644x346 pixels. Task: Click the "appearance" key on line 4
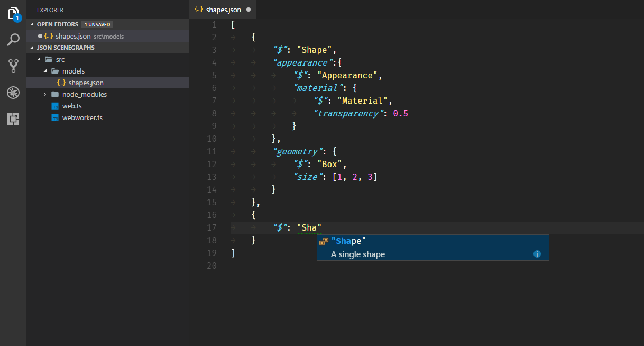[x=302, y=62]
